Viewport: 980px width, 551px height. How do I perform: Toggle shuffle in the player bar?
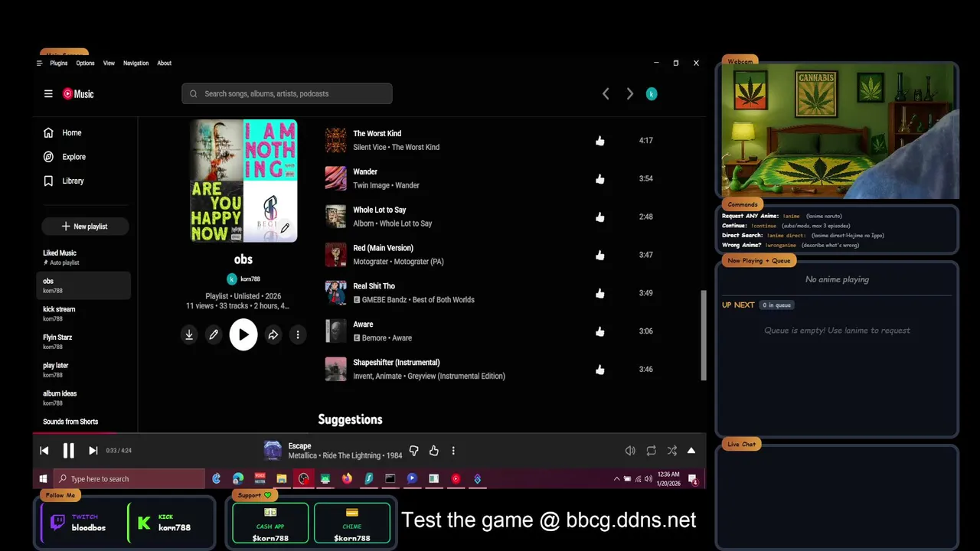tap(671, 451)
